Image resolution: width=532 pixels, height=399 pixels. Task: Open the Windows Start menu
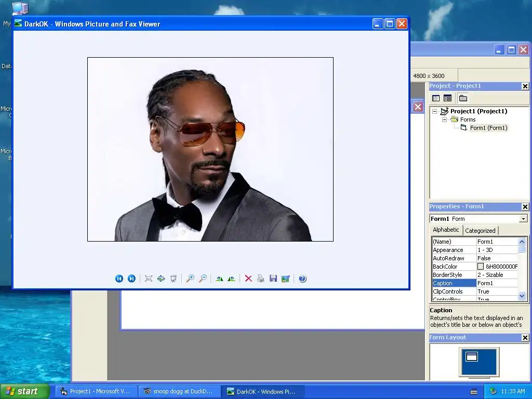(25, 391)
